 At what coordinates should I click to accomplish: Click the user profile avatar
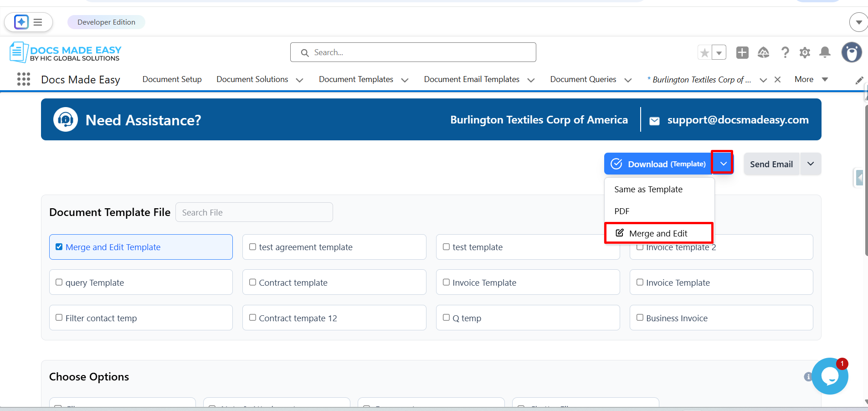851,52
